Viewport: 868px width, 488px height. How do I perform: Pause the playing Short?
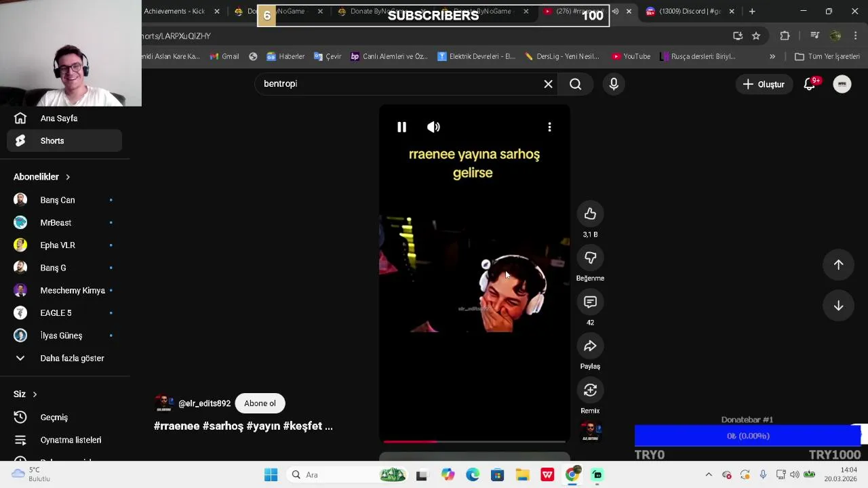click(401, 127)
